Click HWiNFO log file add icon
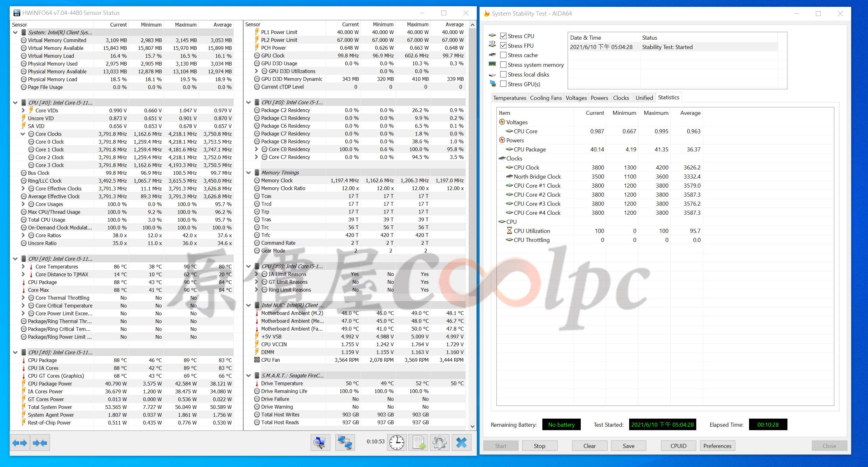 click(418, 443)
